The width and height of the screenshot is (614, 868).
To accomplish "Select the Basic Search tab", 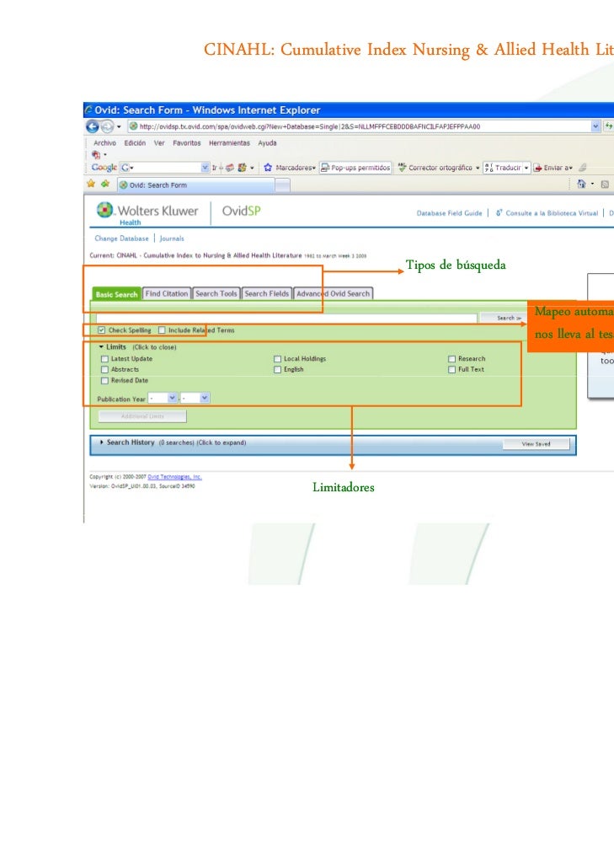I will coord(116,294).
